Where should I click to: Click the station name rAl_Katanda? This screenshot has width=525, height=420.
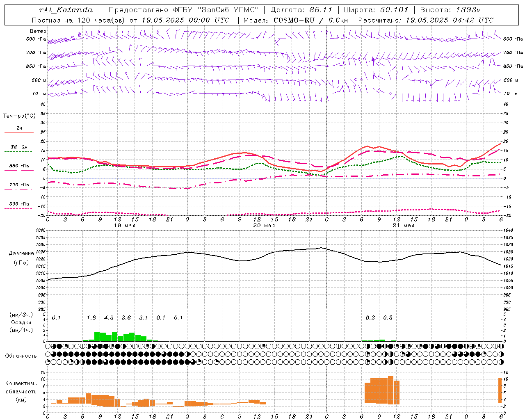[66, 10]
